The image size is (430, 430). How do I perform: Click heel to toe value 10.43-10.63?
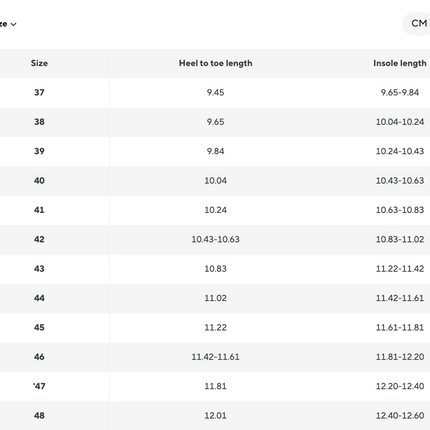[215, 239]
